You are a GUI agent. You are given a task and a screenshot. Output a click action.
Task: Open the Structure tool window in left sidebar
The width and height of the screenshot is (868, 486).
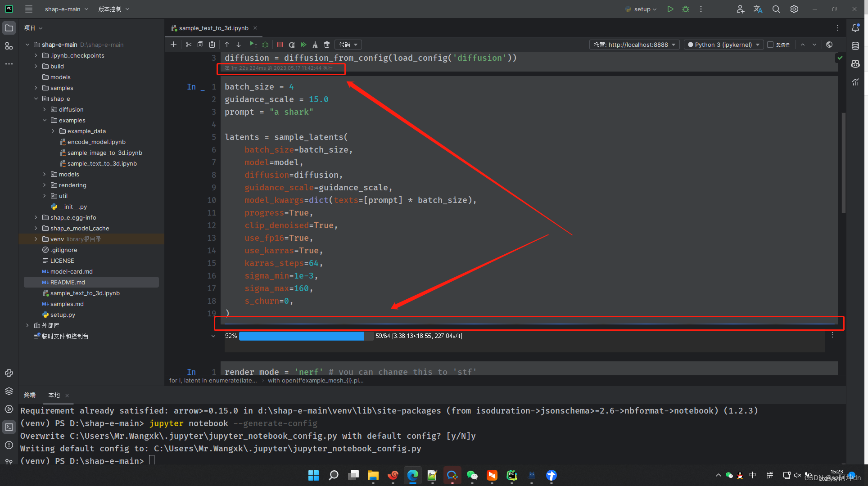pos(9,46)
